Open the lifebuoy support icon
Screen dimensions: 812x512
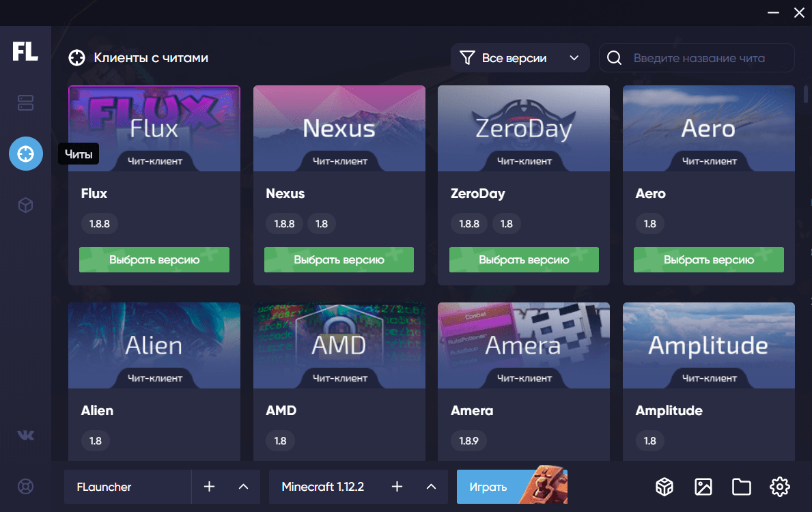(25, 487)
